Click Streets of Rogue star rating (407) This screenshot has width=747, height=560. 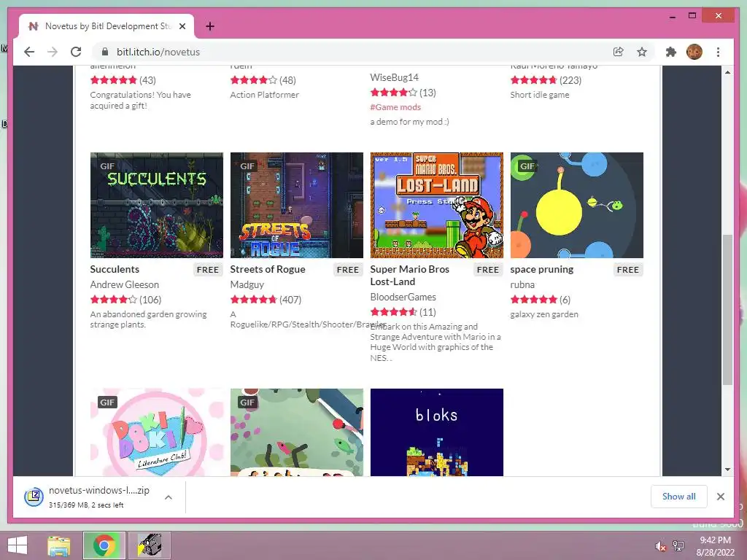266,300
